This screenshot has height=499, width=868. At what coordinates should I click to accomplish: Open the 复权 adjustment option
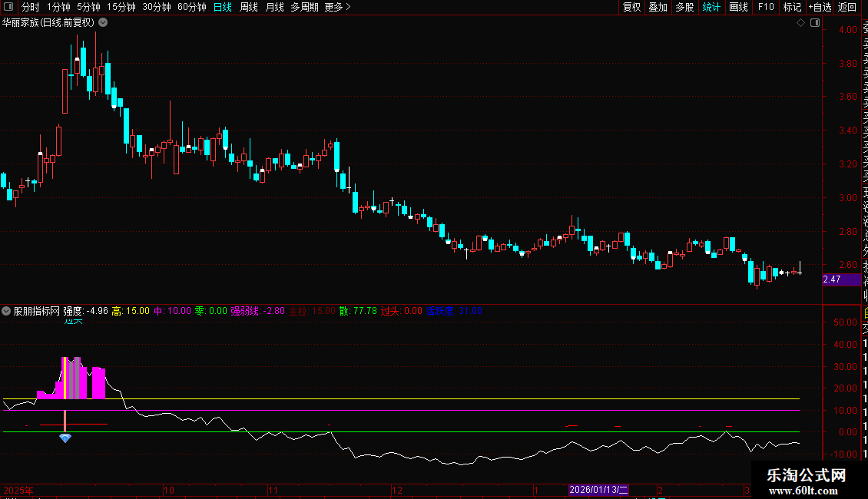click(631, 7)
